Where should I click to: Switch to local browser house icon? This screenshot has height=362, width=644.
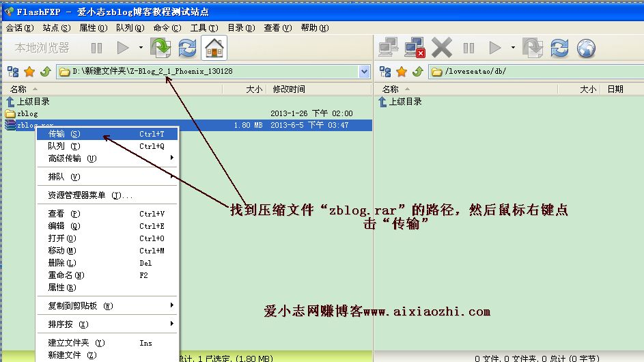click(x=214, y=48)
